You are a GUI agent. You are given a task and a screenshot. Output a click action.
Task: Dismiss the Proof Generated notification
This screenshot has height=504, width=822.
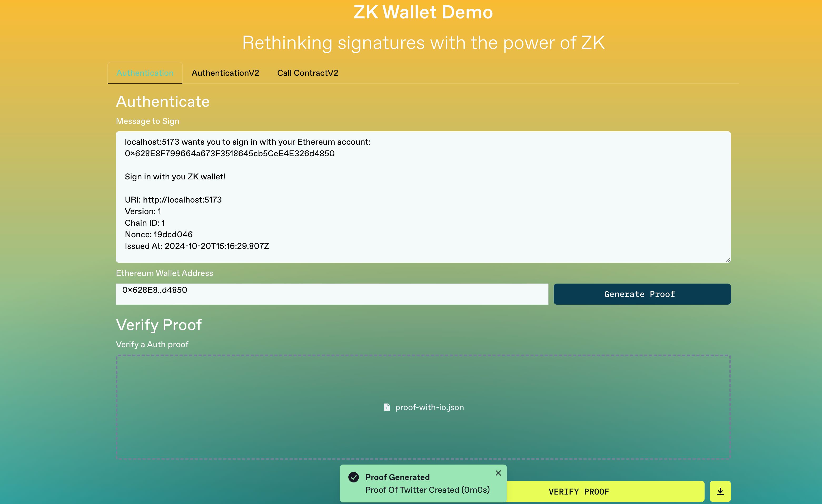[498, 473]
